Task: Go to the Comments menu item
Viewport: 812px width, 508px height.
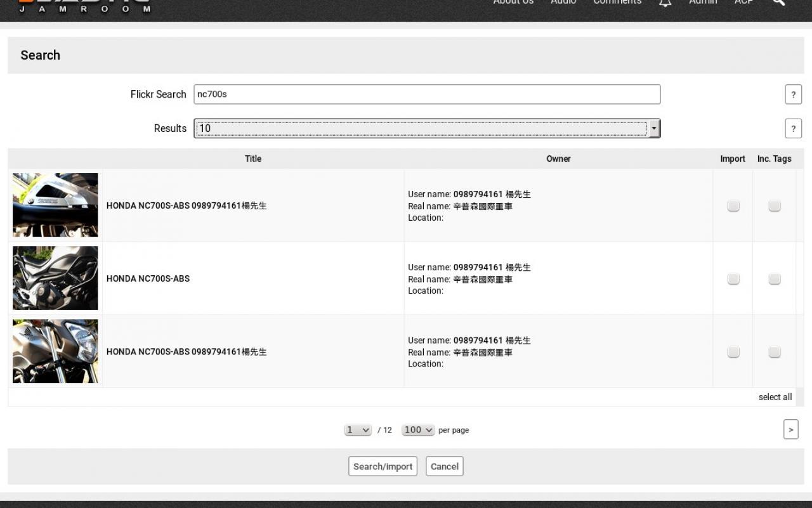Action: 617,3
